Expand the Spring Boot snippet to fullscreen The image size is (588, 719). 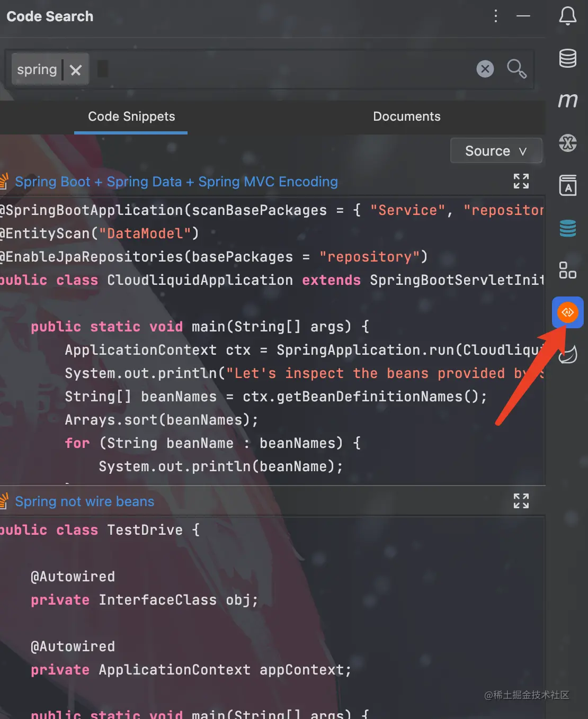point(521,181)
